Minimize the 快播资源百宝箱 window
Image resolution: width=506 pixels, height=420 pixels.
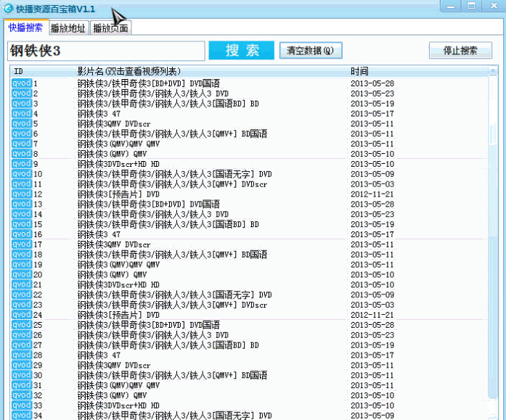click(x=451, y=6)
